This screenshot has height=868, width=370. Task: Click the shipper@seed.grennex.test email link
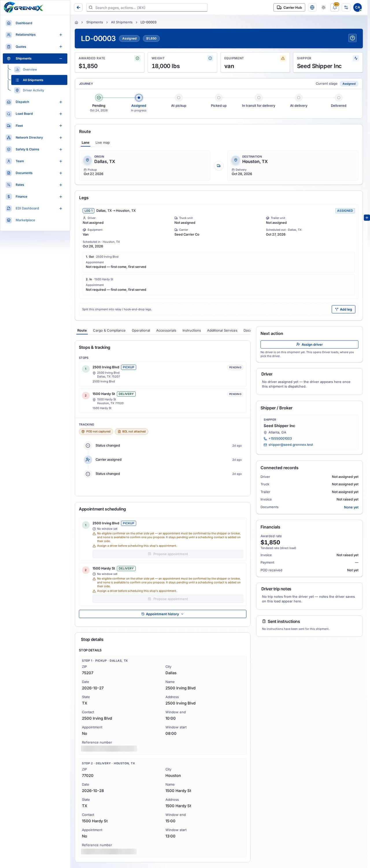point(291,445)
